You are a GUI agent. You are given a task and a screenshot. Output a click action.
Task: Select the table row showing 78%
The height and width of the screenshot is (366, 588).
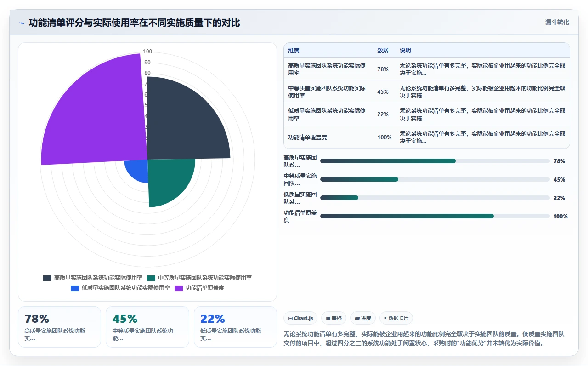[x=426, y=69]
